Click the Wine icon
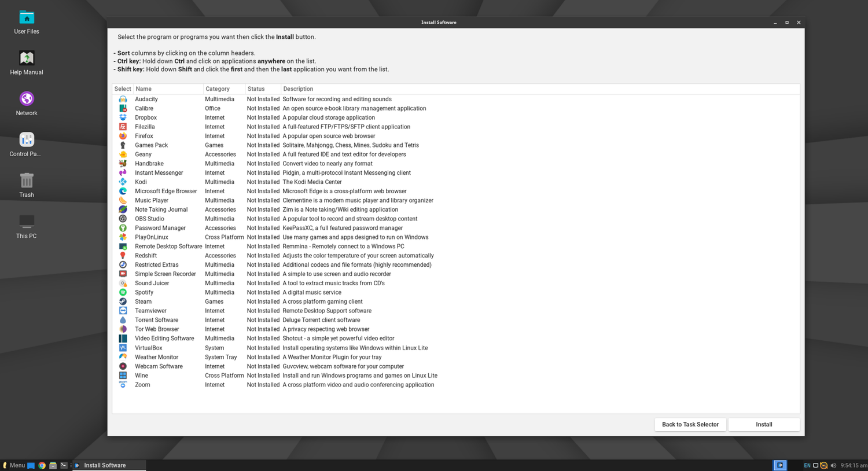868x471 pixels. click(x=123, y=376)
